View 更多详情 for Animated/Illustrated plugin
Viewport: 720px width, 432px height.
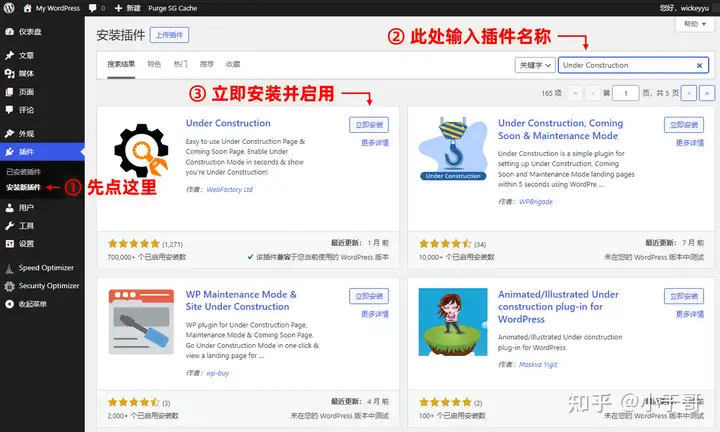(x=690, y=314)
